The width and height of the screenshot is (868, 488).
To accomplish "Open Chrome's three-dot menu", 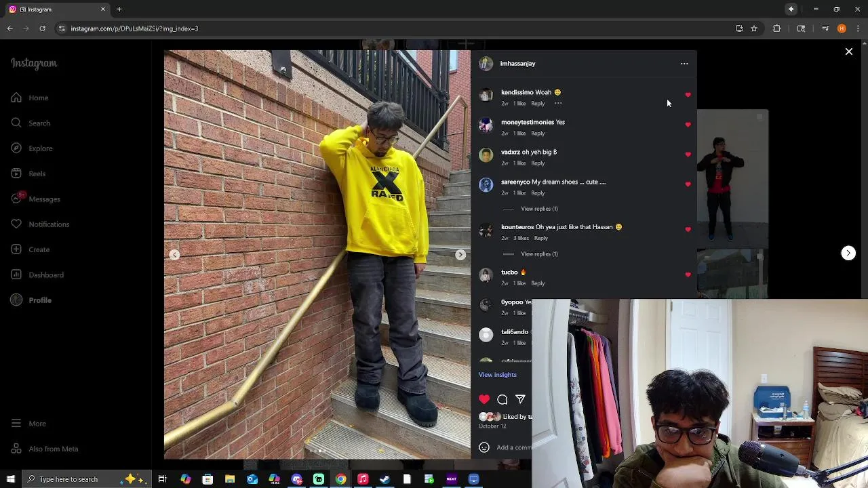I will click(858, 28).
